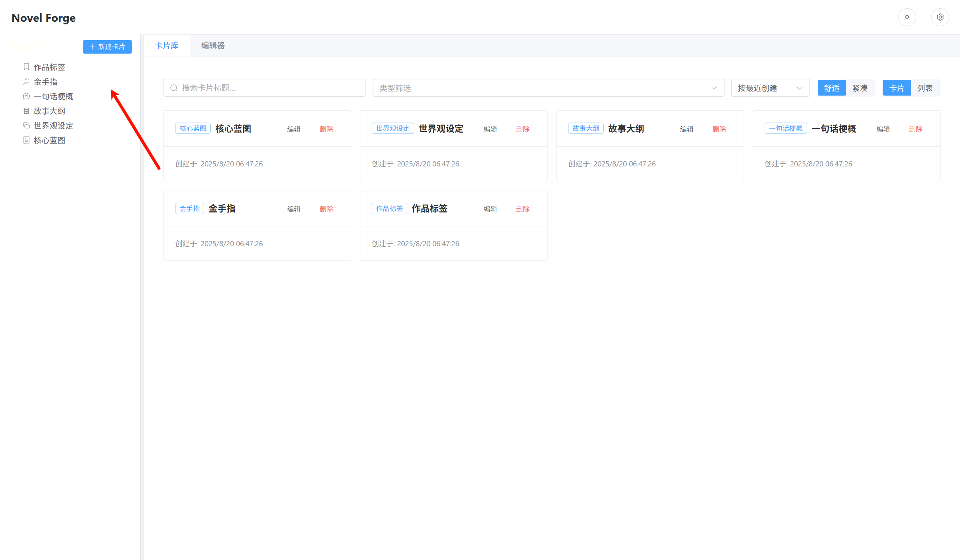Open settings via the gear icon
Screen dimensions: 960x560
click(940, 17)
